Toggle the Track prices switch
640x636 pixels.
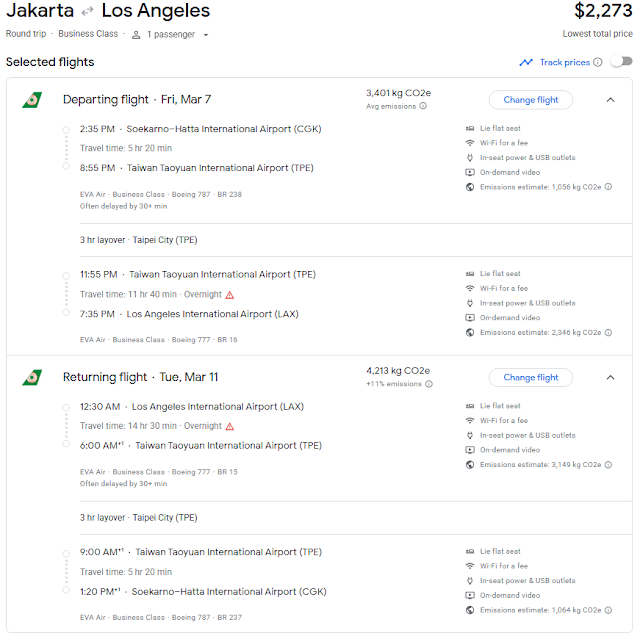[621, 62]
